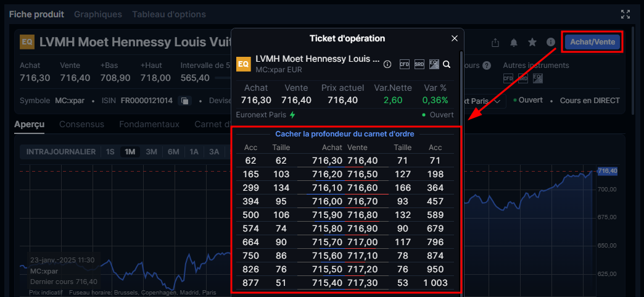Hide order book depth via Cacher link
This screenshot has height=297, width=644.
pos(345,134)
